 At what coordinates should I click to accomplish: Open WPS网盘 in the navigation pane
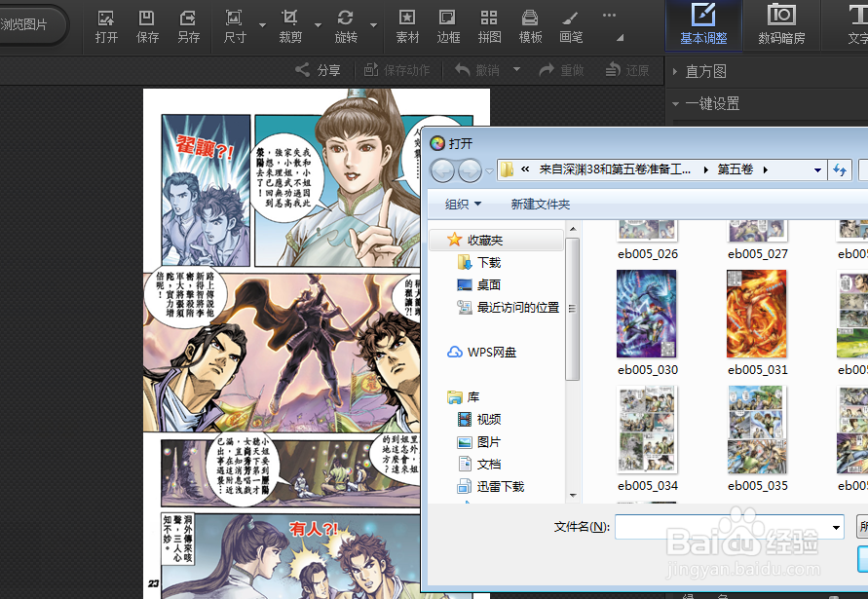481,352
